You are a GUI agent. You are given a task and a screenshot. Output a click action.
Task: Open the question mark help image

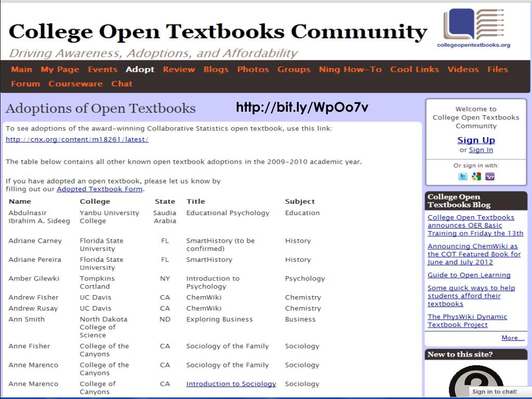coord(476,382)
